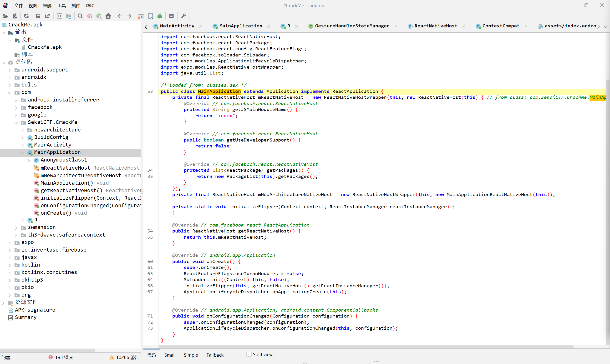Toggle the Split view checkbox
Image resolution: width=610 pixels, height=364 pixels.
coord(249,354)
